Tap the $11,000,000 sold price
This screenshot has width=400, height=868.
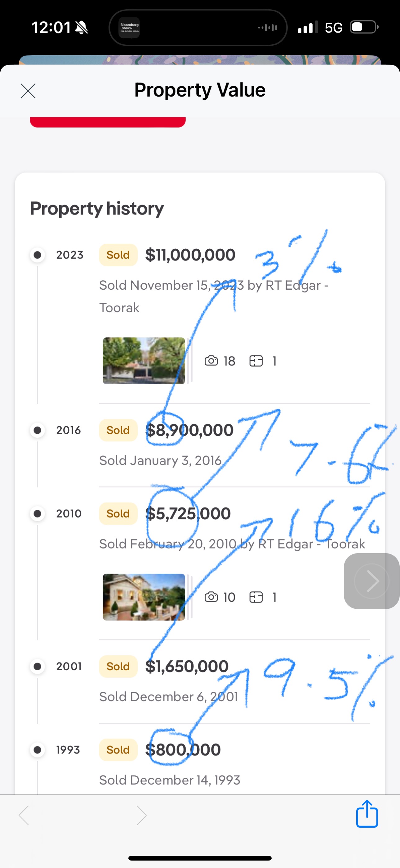coord(190,255)
